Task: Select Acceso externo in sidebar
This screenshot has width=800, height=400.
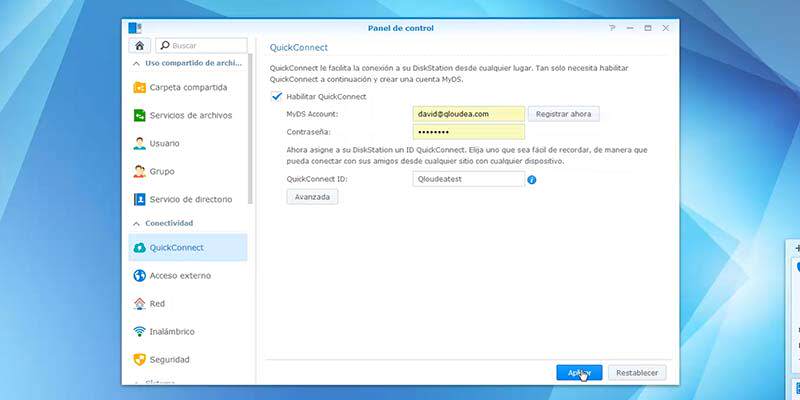Action: click(188, 276)
